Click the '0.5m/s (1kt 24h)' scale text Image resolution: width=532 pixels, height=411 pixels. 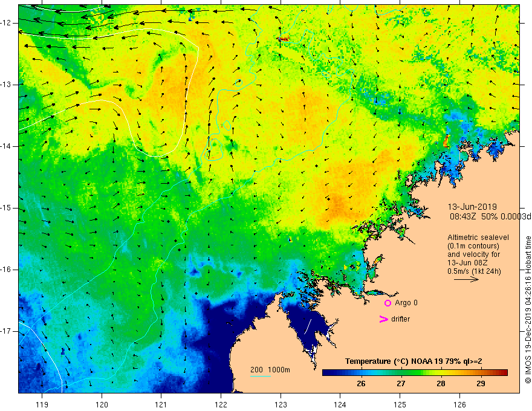(474, 271)
